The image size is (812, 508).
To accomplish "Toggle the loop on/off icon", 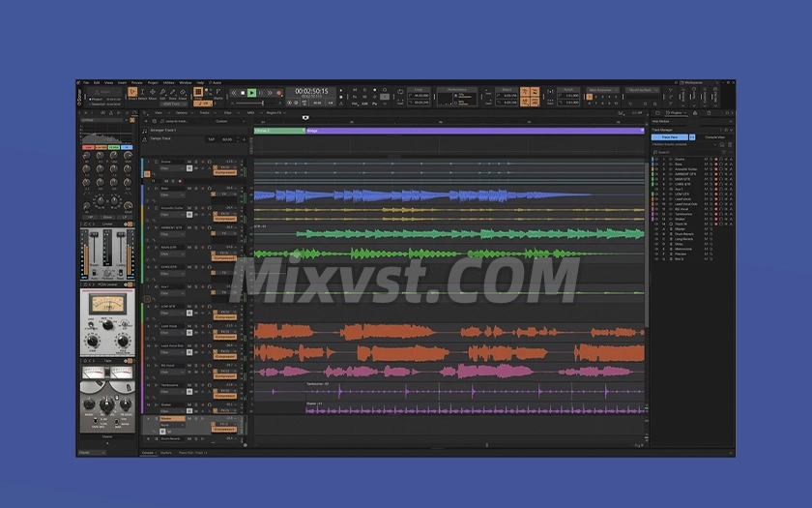I will (400, 92).
